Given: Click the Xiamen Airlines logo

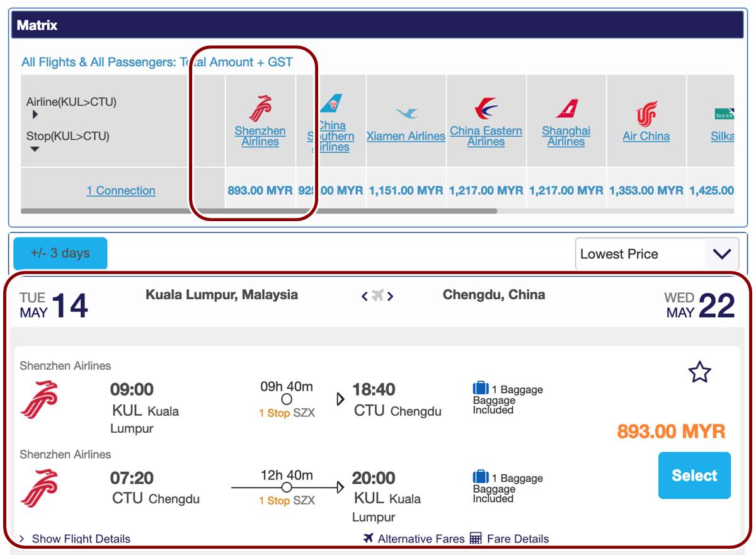Looking at the screenshot, I should click(x=406, y=113).
